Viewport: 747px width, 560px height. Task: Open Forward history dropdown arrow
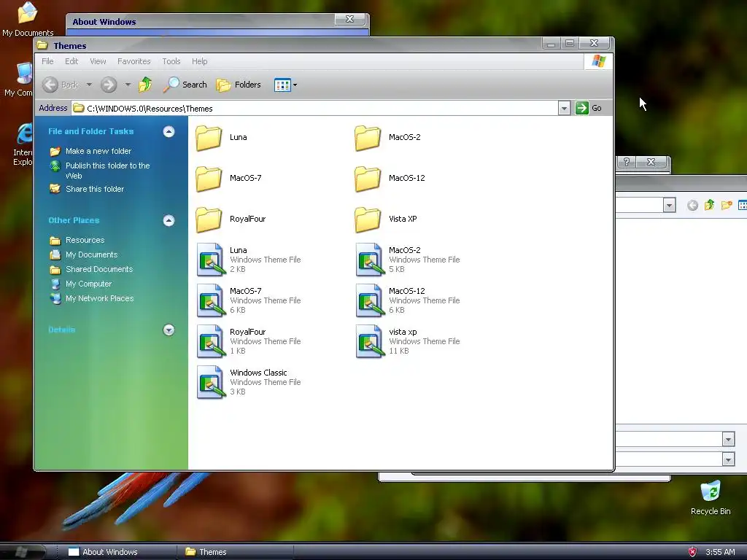[x=128, y=85]
